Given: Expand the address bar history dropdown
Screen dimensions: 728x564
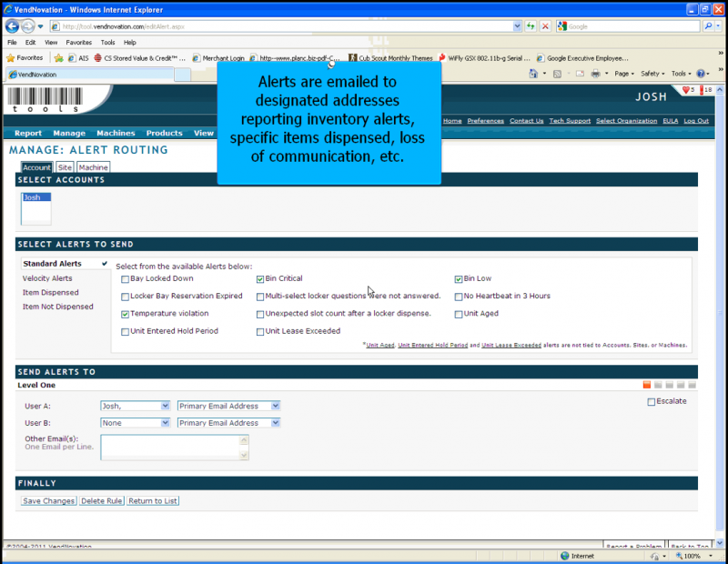Looking at the screenshot, I should 517,26.
